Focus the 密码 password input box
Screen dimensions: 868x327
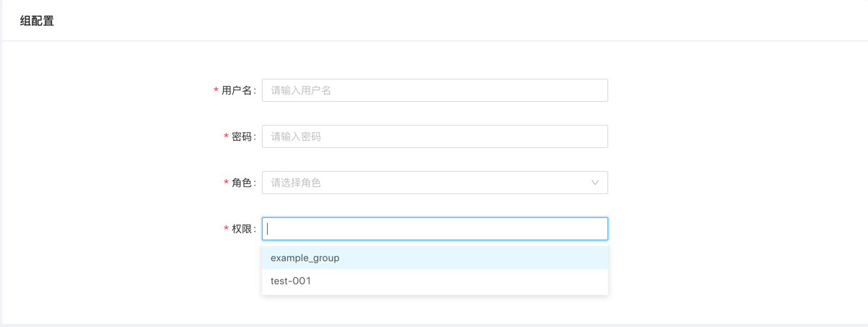point(434,136)
